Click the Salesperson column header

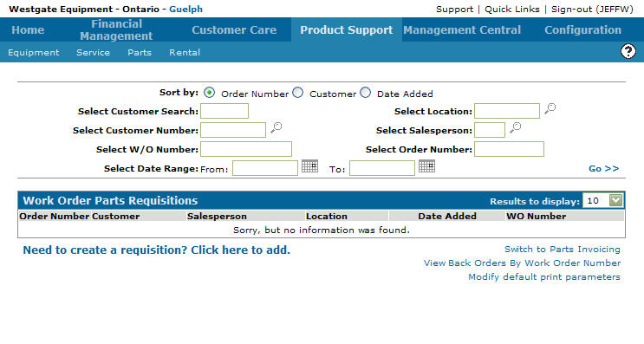coord(217,216)
